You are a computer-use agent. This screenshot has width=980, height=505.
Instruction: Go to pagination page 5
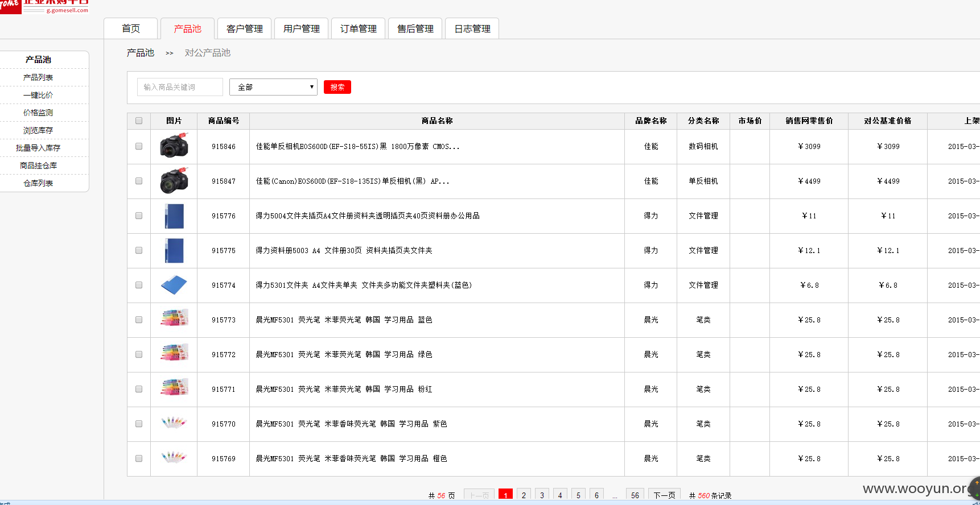pos(579,495)
